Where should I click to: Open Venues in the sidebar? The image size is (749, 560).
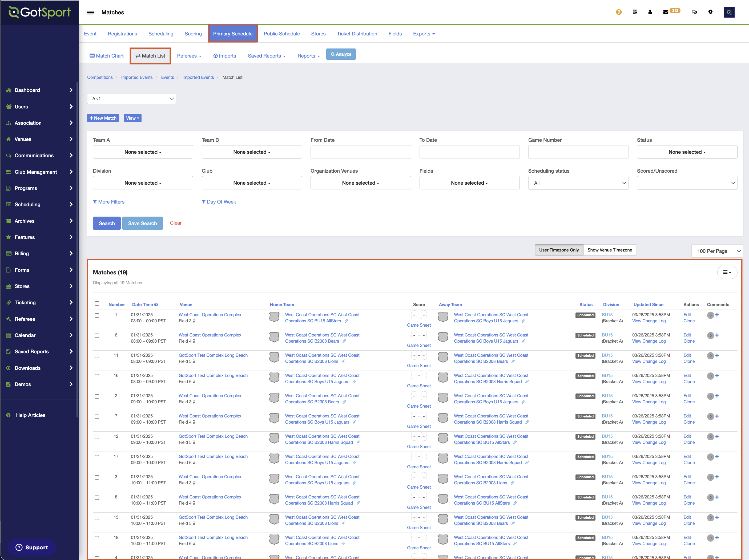point(39,139)
